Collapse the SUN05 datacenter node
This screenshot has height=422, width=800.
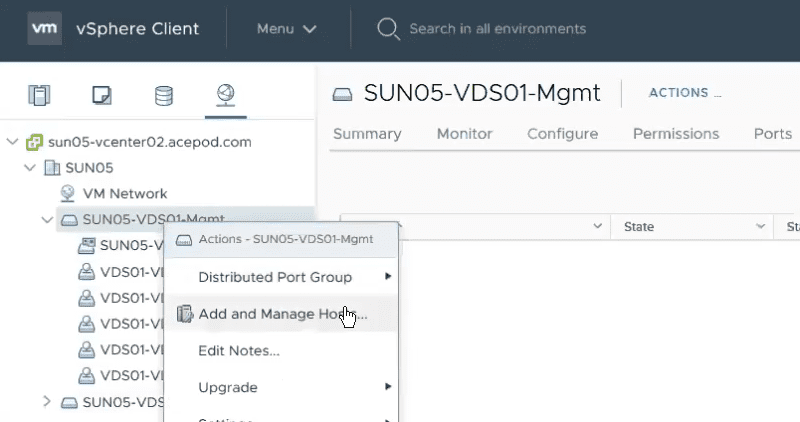pyautogui.click(x=30, y=167)
